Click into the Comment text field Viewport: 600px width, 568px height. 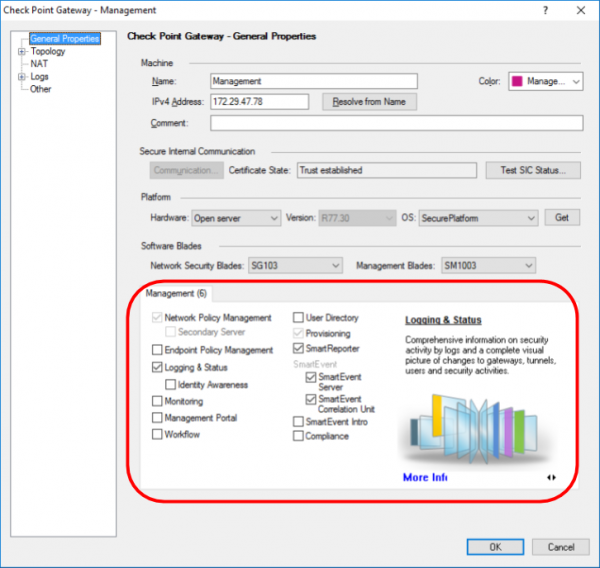(x=395, y=123)
